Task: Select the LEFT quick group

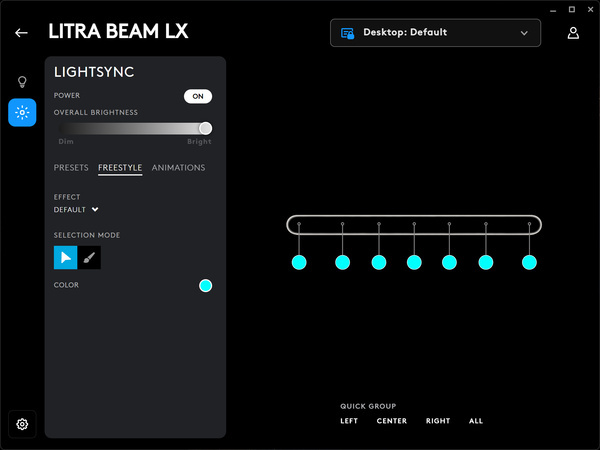Action: [x=349, y=421]
